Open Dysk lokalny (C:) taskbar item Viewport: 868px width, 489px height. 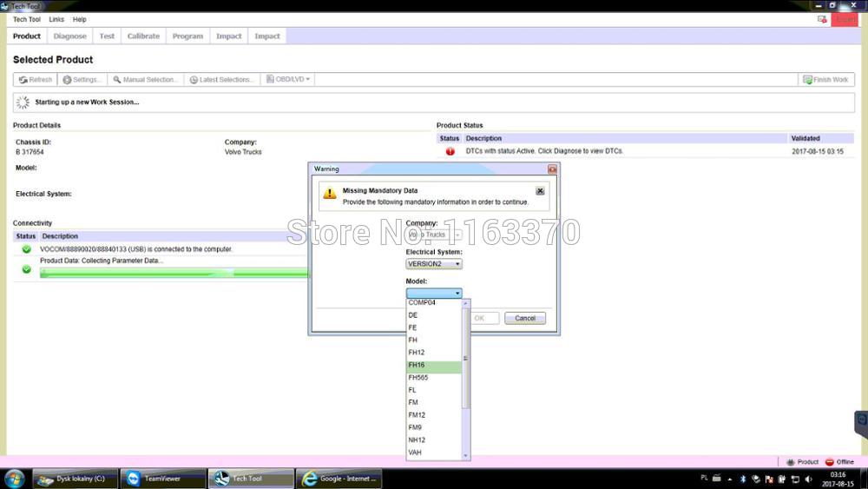click(76, 479)
